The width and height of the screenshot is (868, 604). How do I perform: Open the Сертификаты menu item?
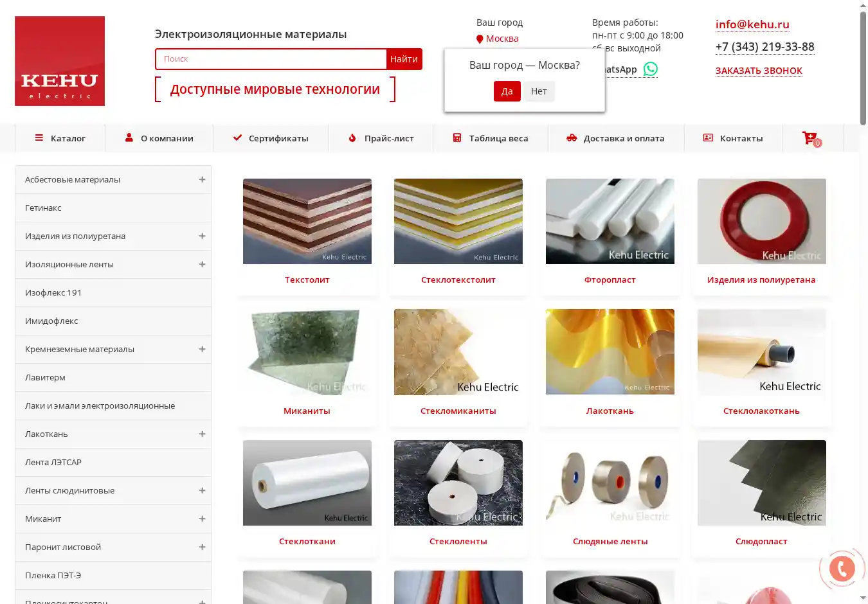(271, 138)
